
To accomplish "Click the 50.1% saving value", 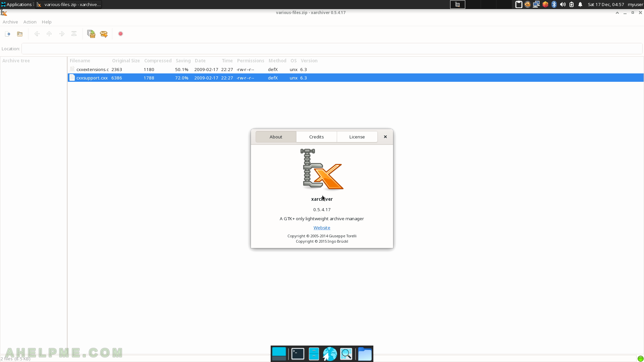I will pyautogui.click(x=181, y=69).
